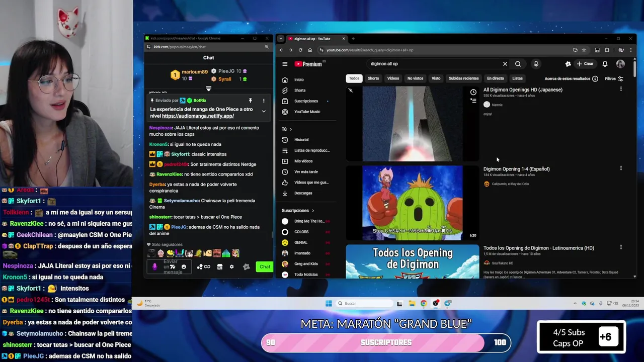Open the YouTube account avatar menu
The height and width of the screenshot is (362, 644).
[620, 64]
